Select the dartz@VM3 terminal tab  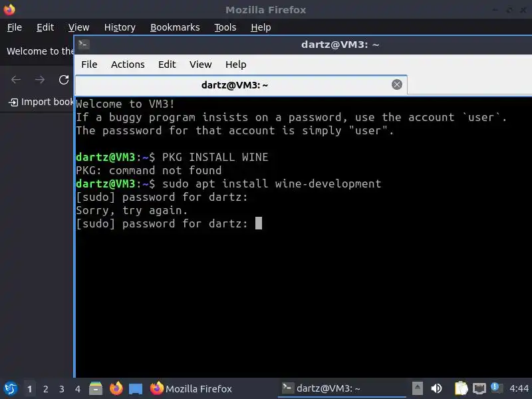[x=235, y=85]
